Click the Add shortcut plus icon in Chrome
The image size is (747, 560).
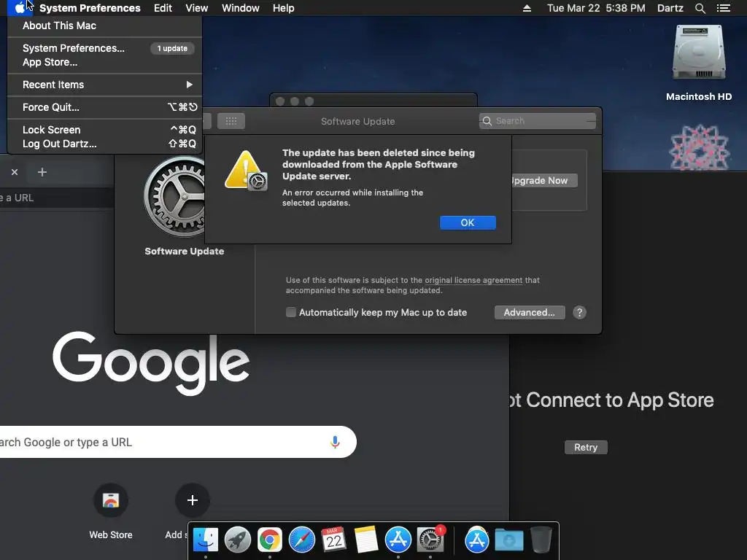(193, 500)
